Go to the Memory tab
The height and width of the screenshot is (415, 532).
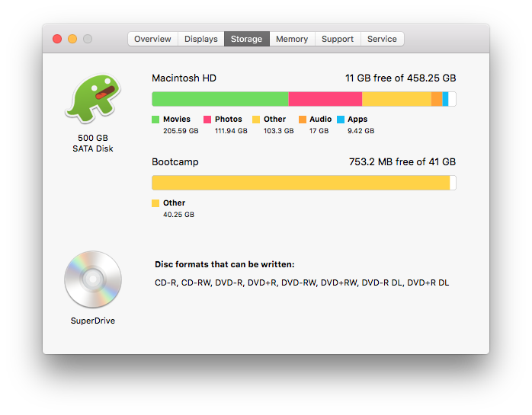[x=292, y=39]
